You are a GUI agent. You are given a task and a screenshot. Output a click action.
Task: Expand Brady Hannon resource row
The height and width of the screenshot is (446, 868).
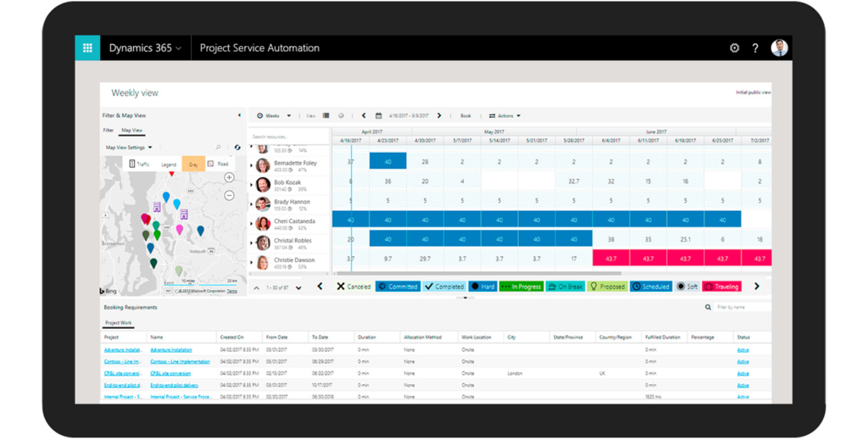pyautogui.click(x=252, y=203)
